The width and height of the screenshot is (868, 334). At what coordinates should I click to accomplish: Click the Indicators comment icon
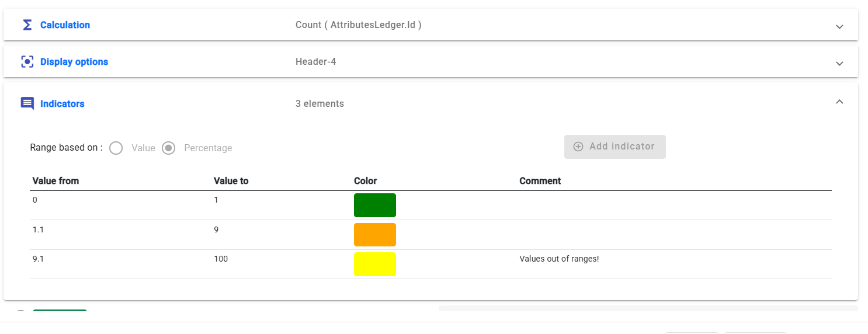27,103
